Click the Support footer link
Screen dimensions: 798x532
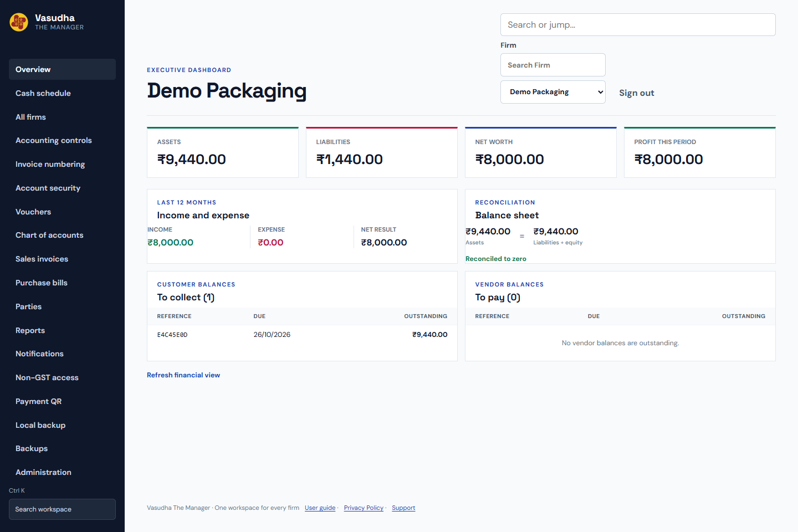click(x=403, y=508)
